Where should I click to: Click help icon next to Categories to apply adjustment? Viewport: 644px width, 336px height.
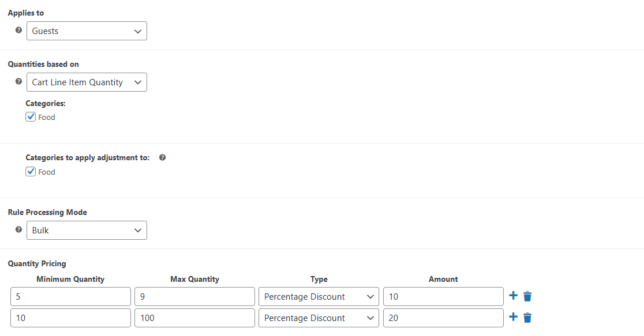[x=163, y=157]
